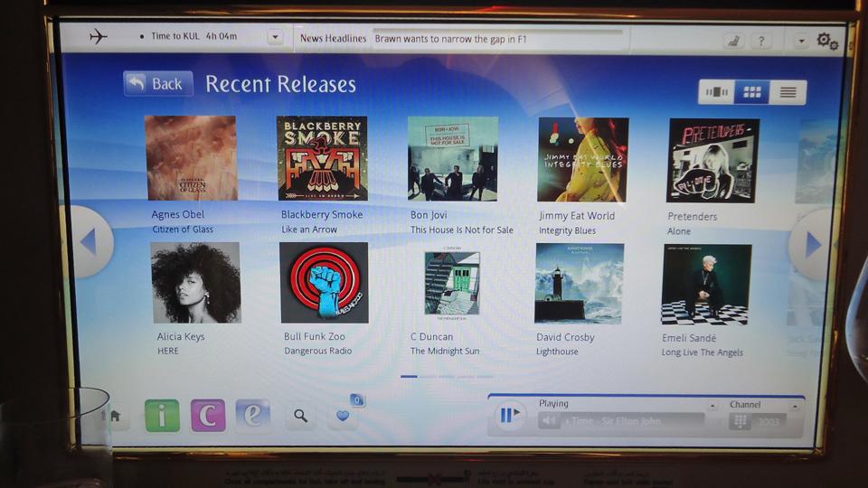The height and width of the screenshot is (488, 868).
Task: Click the 'Lighthouse' title
Action: click(557, 352)
